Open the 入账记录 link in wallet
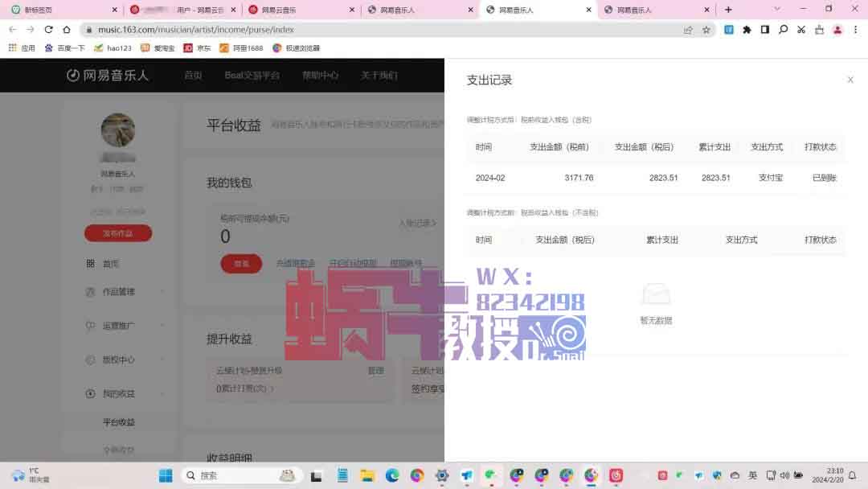This screenshot has height=489, width=868. pos(417,223)
